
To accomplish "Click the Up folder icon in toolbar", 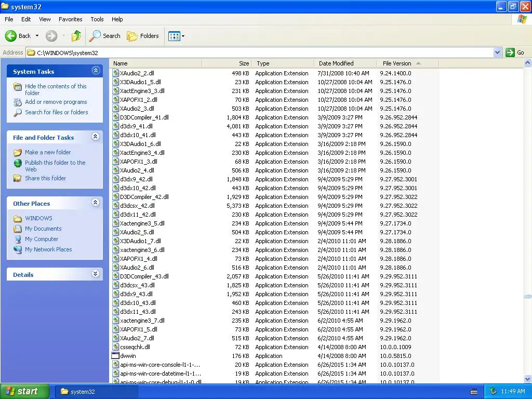I will 76,36.
